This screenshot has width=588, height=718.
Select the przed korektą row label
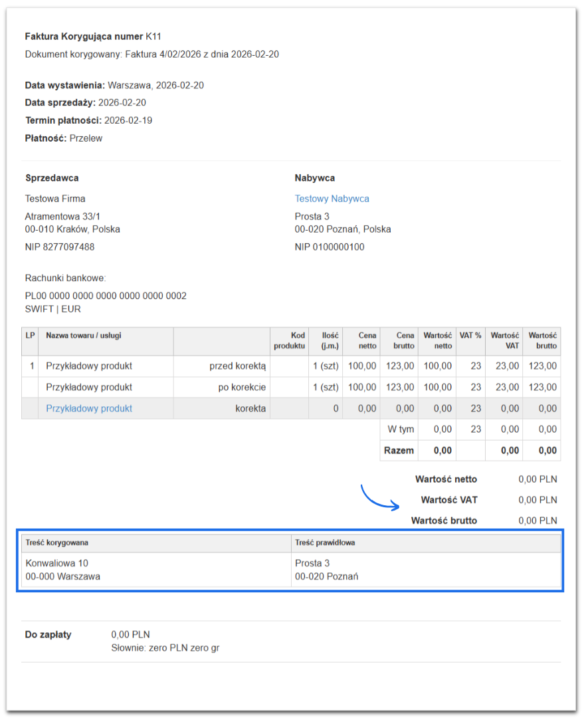(x=237, y=366)
